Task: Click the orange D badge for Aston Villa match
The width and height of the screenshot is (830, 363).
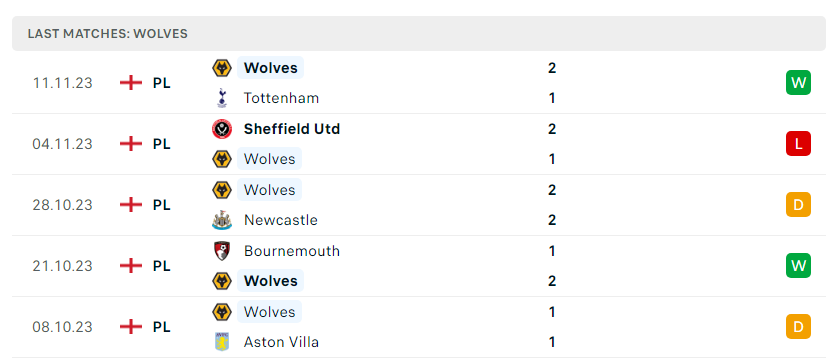Action: pos(798,326)
